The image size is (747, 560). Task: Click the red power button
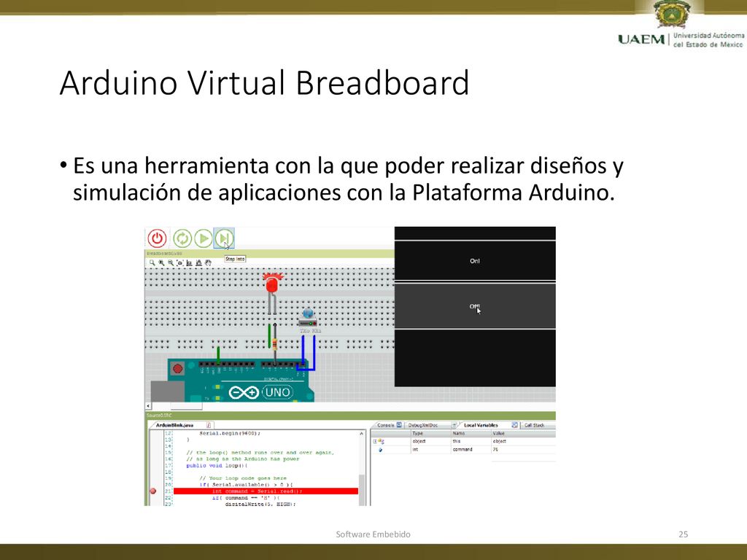click(x=157, y=238)
